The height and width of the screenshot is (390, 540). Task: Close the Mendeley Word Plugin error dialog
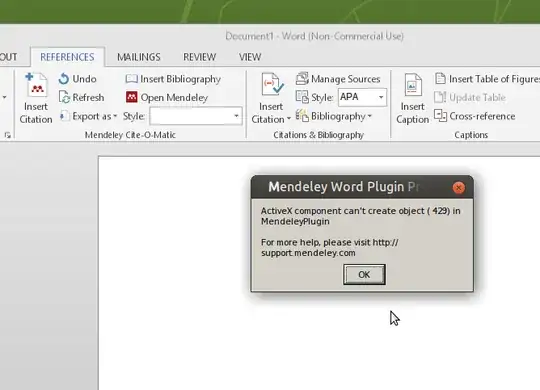[458, 188]
